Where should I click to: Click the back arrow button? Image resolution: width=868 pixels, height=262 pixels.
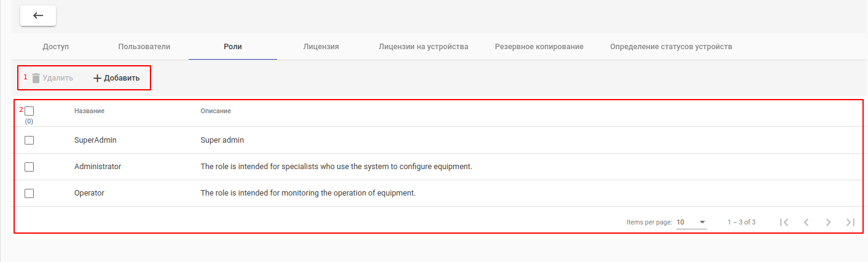coord(38,16)
